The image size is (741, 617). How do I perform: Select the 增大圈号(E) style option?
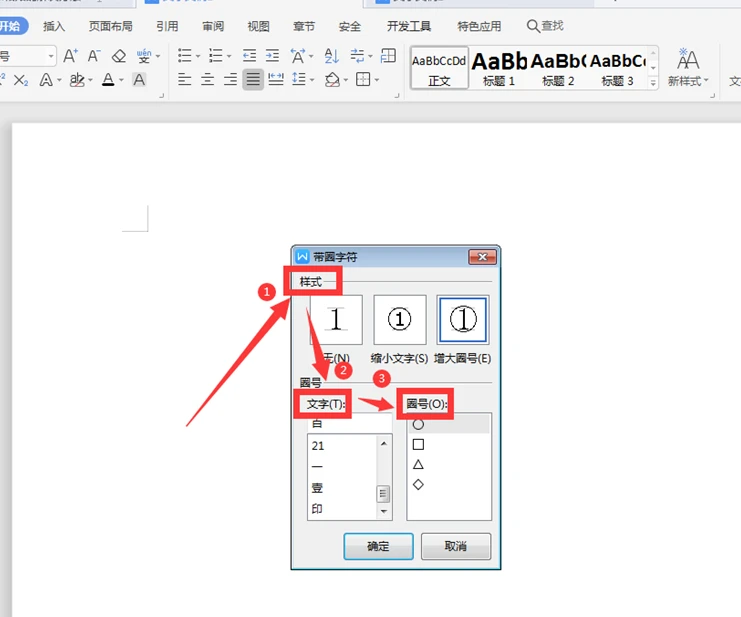coord(463,320)
